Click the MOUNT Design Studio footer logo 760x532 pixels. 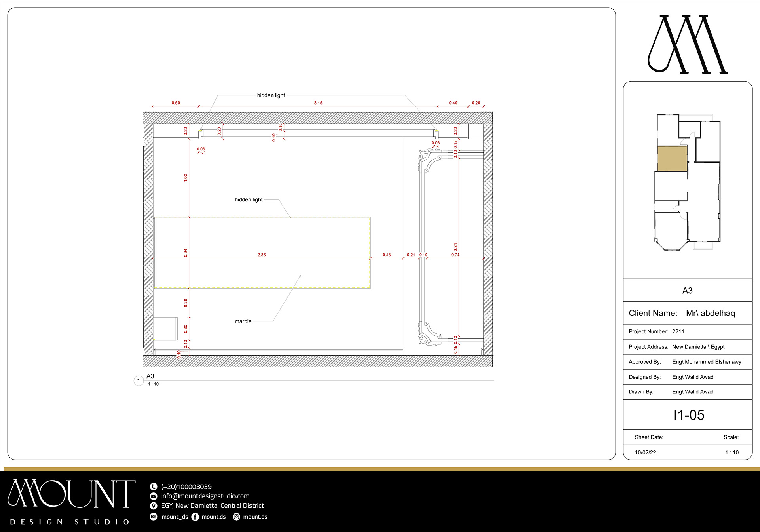pyautogui.click(x=71, y=502)
